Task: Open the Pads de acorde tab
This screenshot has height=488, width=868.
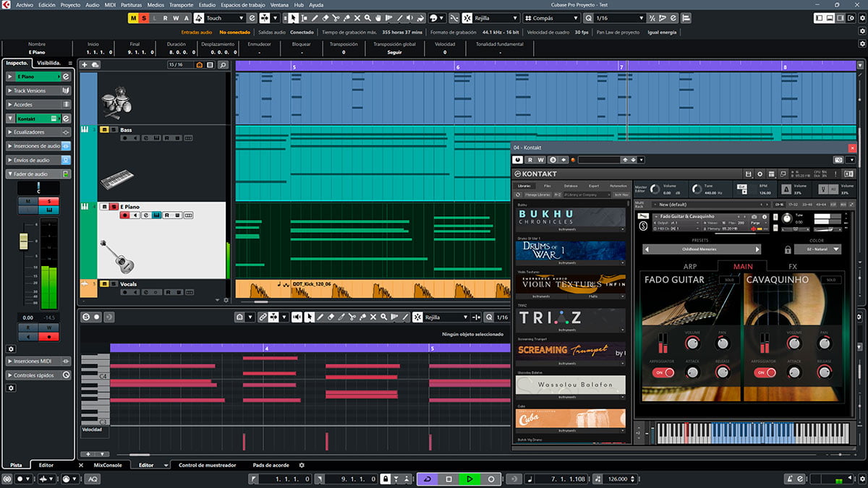Action: click(271, 465)
